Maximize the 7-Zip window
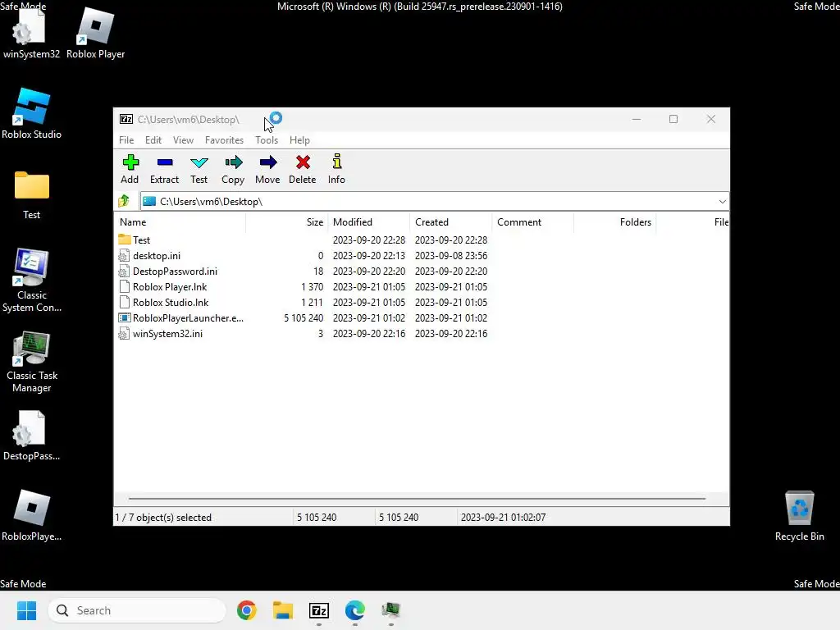Image resolution: width=840 pixels, height=630 pixels. (x=673, y=119)
